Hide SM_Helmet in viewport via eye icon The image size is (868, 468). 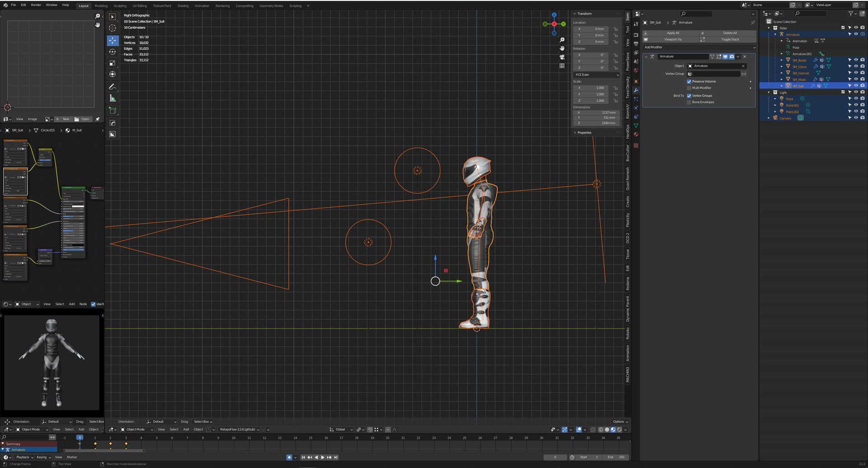[856, 73]
